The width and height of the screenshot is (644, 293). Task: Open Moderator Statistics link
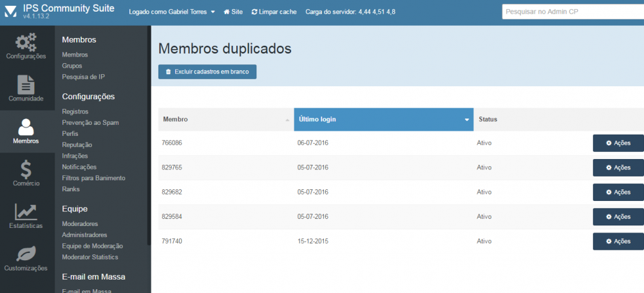click(x=90, y=257)
